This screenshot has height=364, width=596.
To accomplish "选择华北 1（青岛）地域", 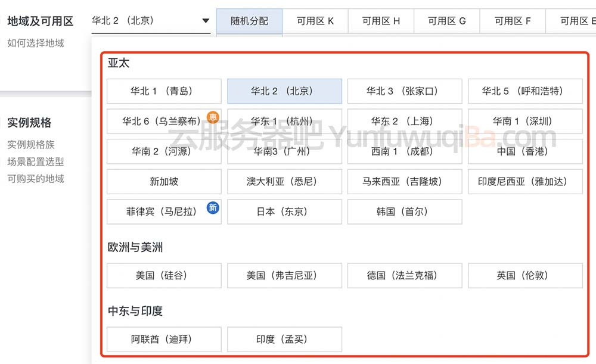I will pos(164,91).
